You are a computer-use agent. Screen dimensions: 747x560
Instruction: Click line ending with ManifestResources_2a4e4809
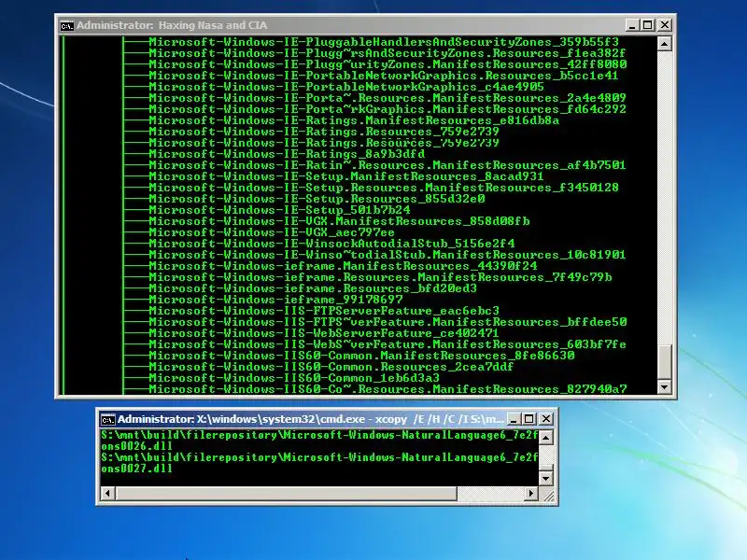(x=388, y=98)
